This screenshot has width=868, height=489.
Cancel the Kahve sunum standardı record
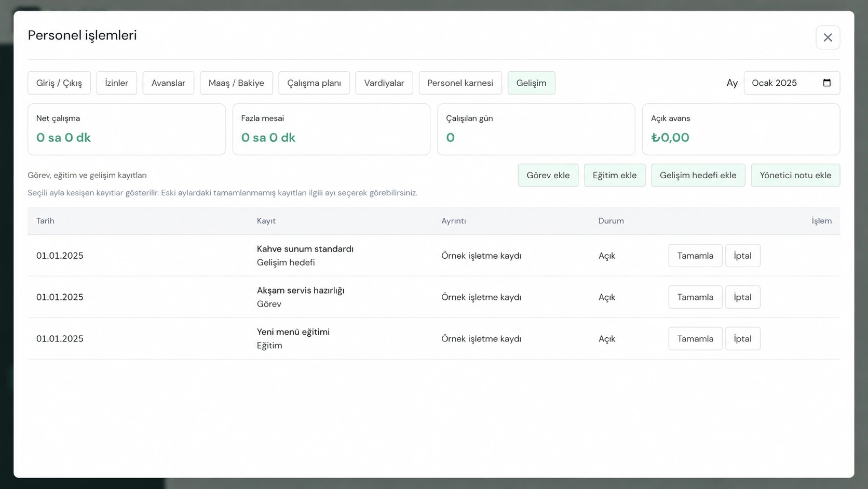click(x=742, y=256)
